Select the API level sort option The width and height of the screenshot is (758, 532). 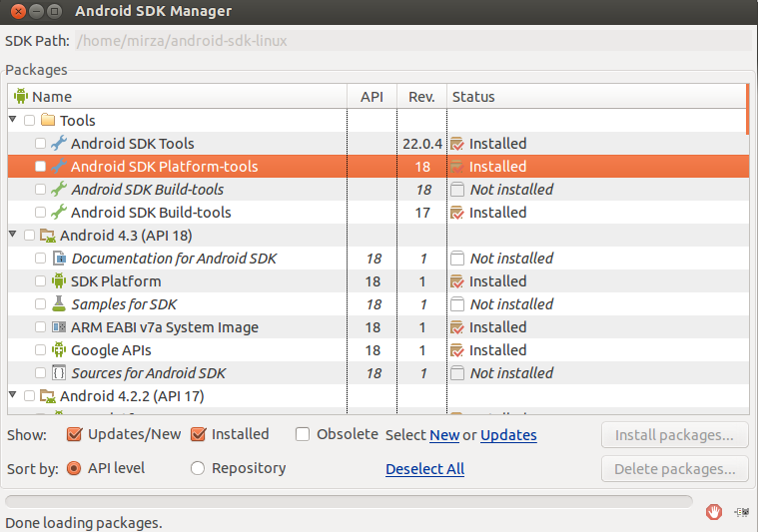(74, 468)
